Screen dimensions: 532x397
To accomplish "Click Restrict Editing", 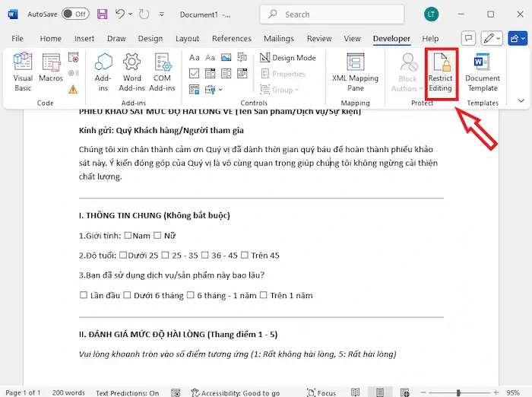I will (440, 72).
